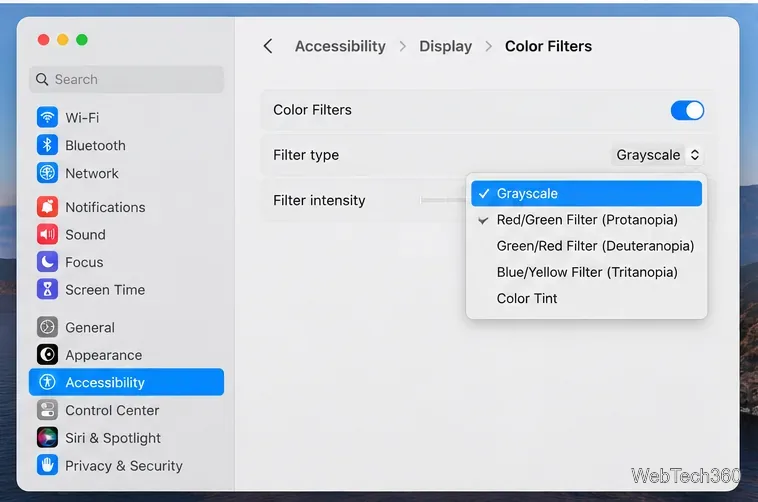Click the Filter intensity label
Image resolution: width=758 pixels, height=502 pixels.
(319, 200)
